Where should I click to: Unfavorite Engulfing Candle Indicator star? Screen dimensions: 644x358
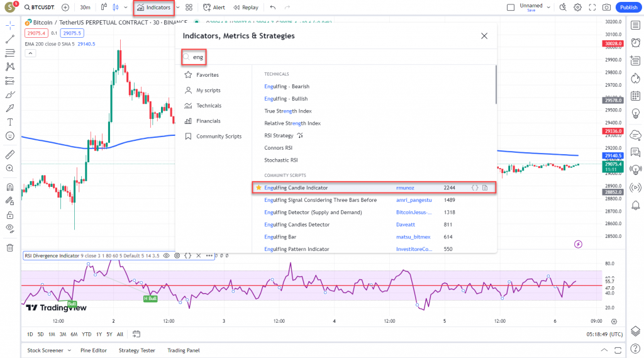pyautogui.click(x=258, y=187)
